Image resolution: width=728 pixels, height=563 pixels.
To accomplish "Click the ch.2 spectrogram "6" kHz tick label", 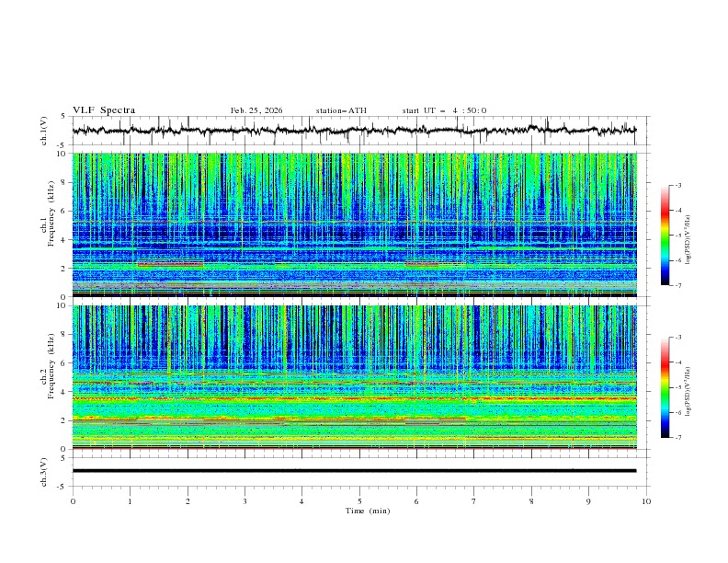I will tap(64, 363).
